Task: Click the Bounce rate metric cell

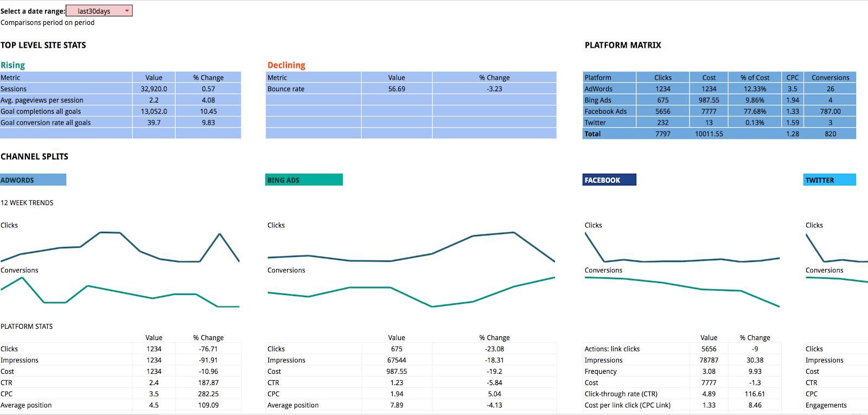Action: pos(313,89)
